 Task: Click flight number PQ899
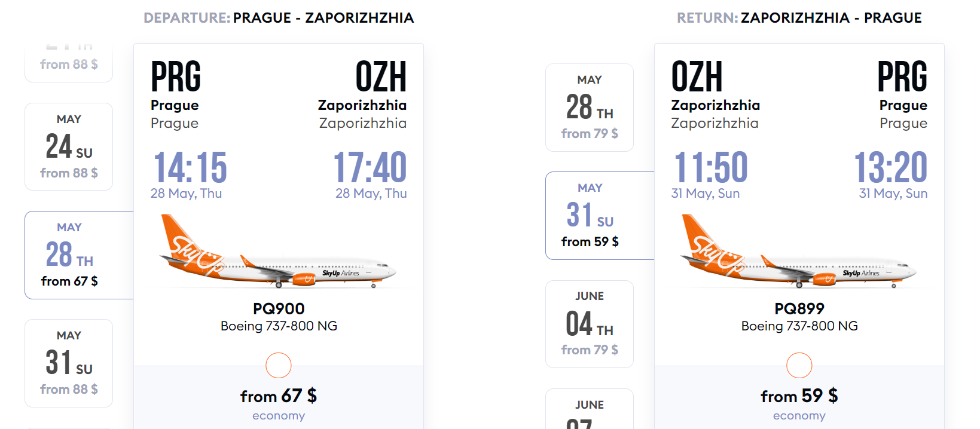(799, 309)
